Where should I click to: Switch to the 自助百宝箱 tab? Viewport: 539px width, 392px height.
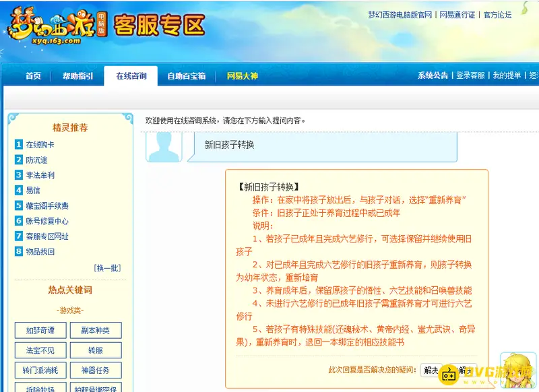pos(187,76)
